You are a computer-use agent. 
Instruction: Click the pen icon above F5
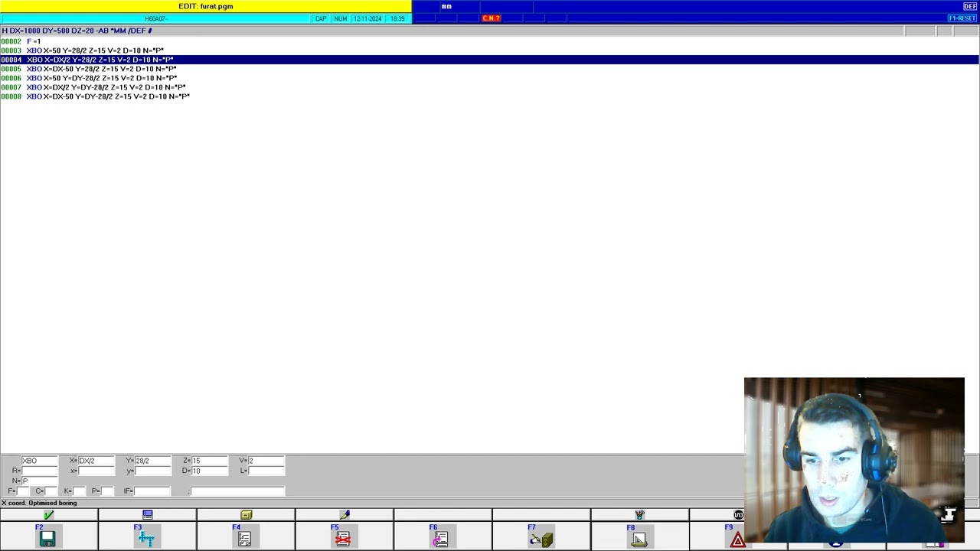click(x=345, y=515)
